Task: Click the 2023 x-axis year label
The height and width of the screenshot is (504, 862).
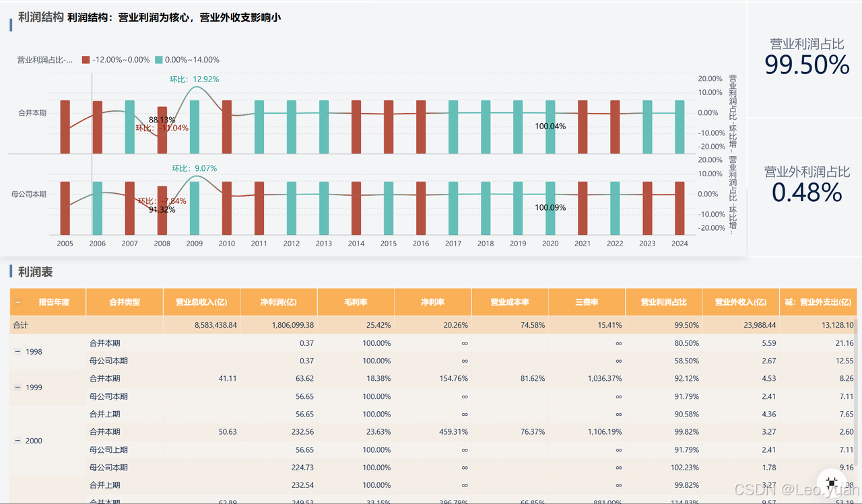Action: point(647,244)
